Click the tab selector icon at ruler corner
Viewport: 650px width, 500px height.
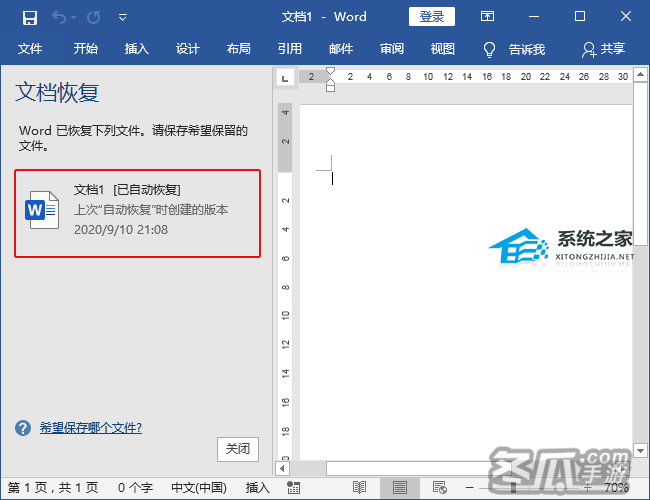pos(285,78)
